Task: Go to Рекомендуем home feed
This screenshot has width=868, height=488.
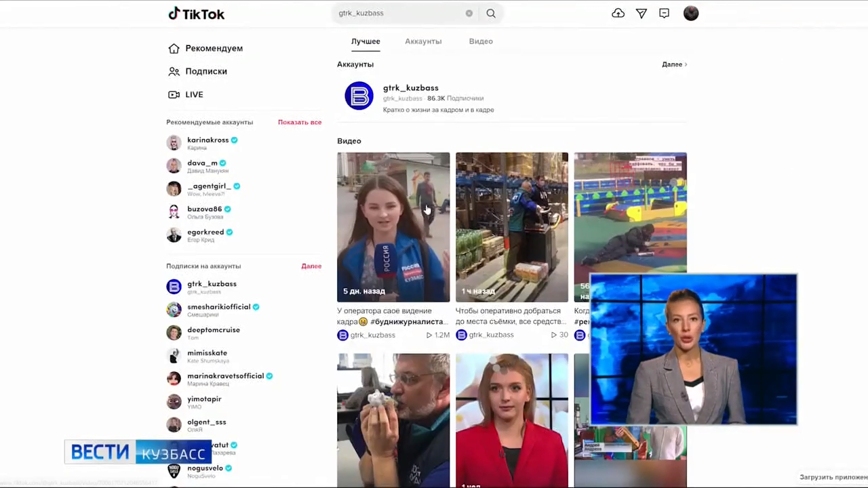Action: click(x=213, y=48)
